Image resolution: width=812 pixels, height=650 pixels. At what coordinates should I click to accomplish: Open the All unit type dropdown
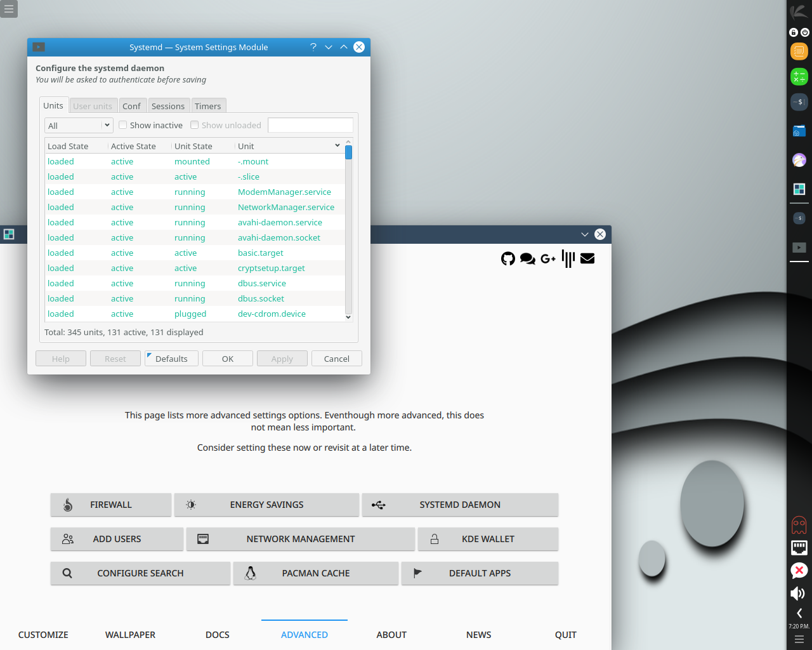[79, 126]
